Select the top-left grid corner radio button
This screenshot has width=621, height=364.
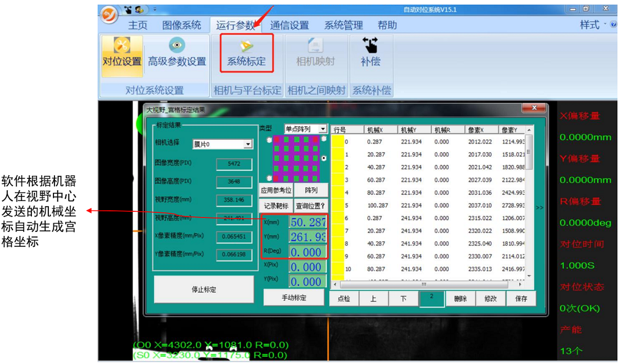269,140
